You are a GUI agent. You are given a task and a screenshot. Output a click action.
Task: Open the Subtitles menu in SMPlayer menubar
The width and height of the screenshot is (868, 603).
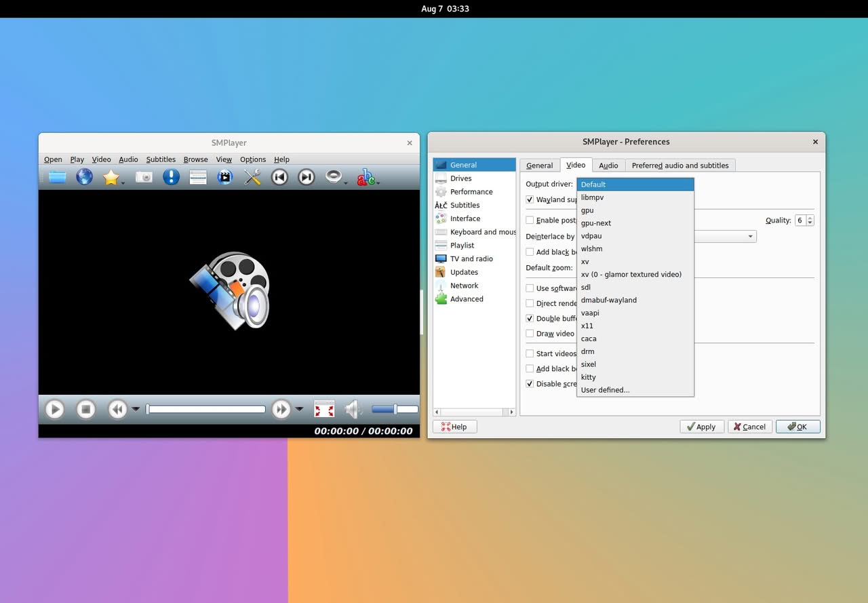pos(161,159)
